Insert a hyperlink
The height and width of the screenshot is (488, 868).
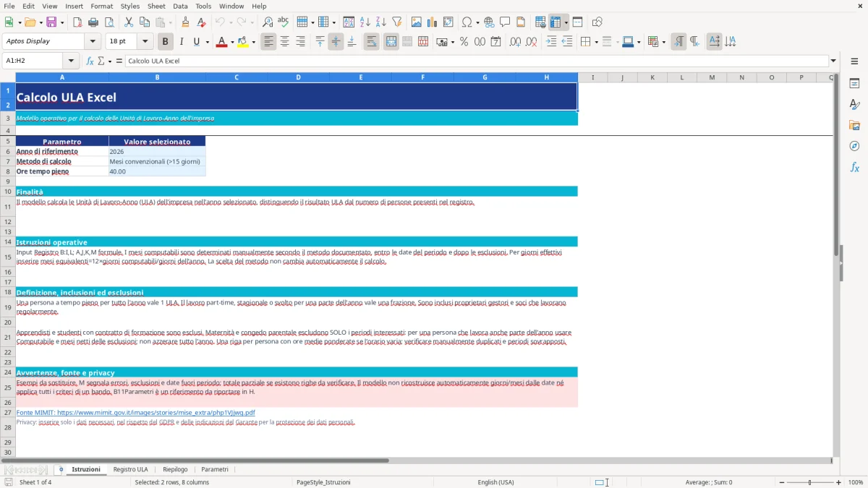pyautogui.click(x=489, y=22)
